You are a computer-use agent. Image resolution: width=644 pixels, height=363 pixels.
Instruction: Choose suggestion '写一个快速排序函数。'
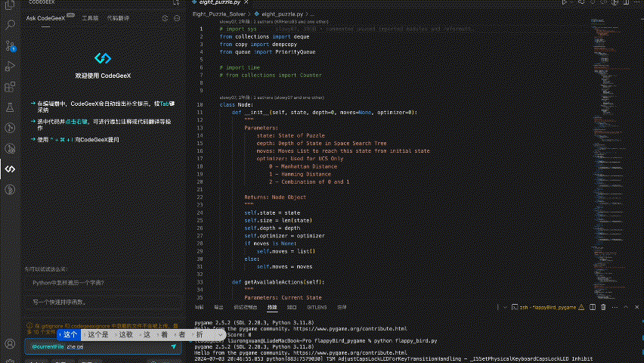[59, 302]
